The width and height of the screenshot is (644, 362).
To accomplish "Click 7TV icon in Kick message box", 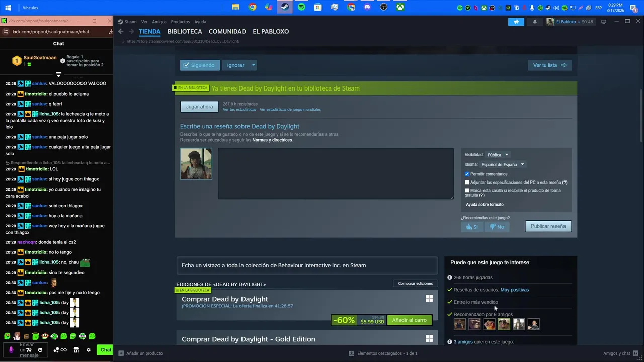I will [x=29, y=350].
